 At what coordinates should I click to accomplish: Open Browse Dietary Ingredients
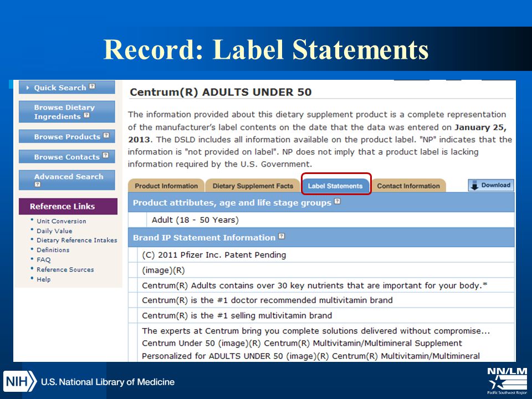[67, 111]
